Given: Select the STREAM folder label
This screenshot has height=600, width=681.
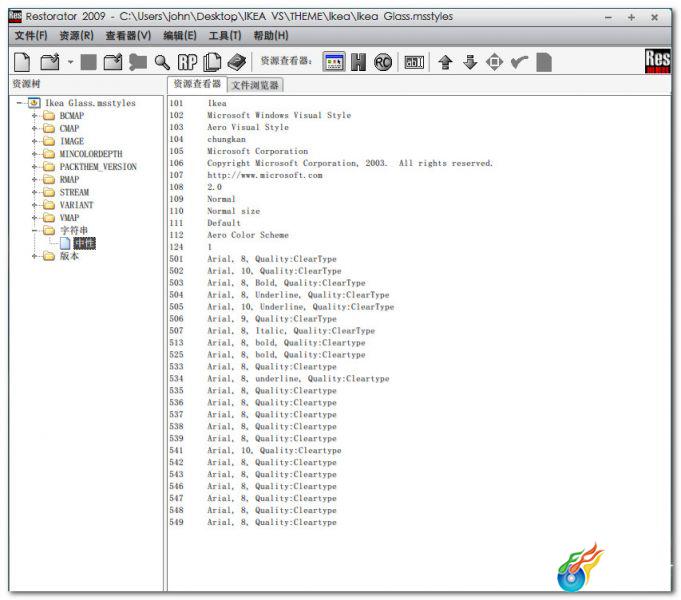Looking at the screenshot, I should tap(74, 192).
